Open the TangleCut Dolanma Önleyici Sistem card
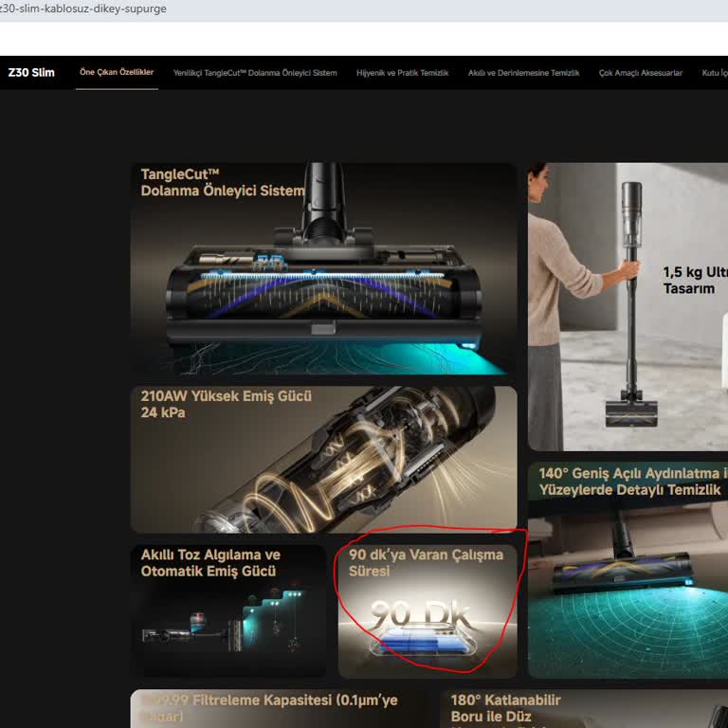 click(x=323, y=269)
